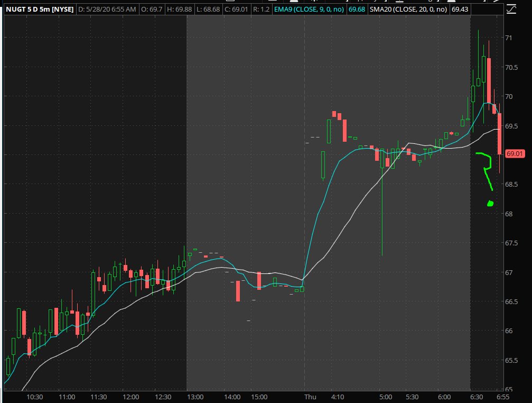Viewport: 532px width, 403px height.
Task: Click the 4:10 time axis label
Action: (x=338, y=397)
